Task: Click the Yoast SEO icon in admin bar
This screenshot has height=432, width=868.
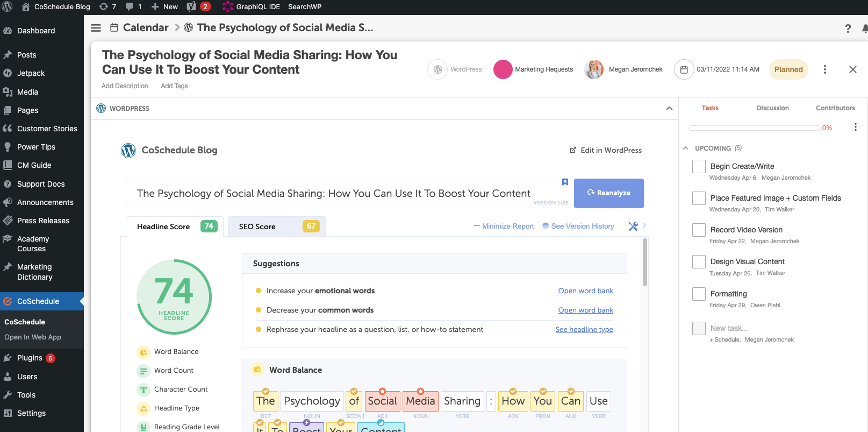Action: (192, 6)
